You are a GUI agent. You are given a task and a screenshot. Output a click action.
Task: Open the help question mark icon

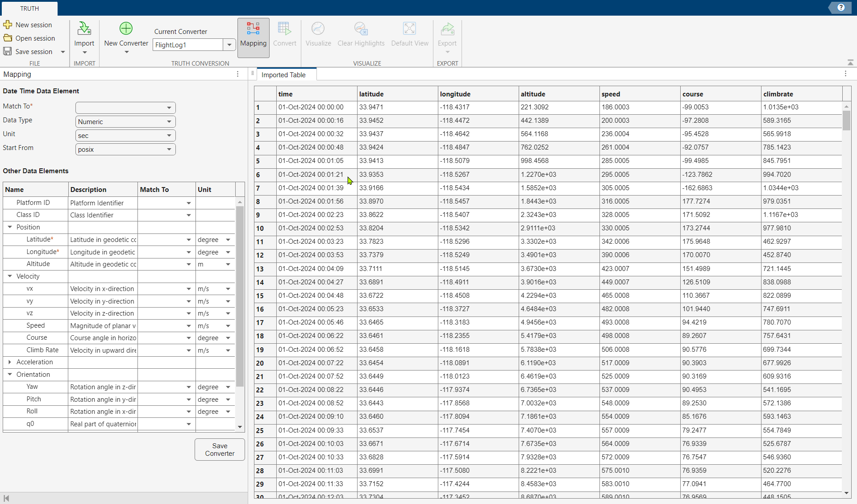tap(841, 8)
